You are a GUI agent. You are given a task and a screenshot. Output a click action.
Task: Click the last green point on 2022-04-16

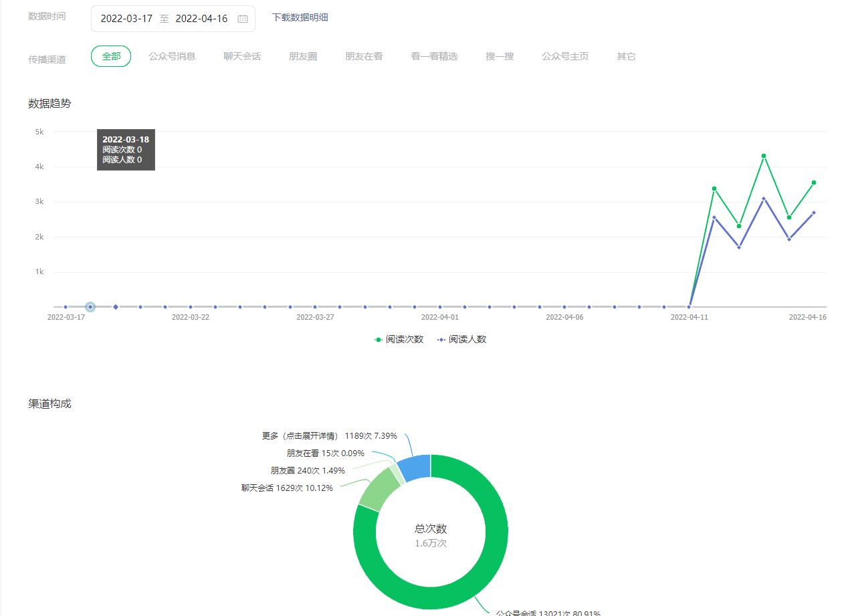814,183
